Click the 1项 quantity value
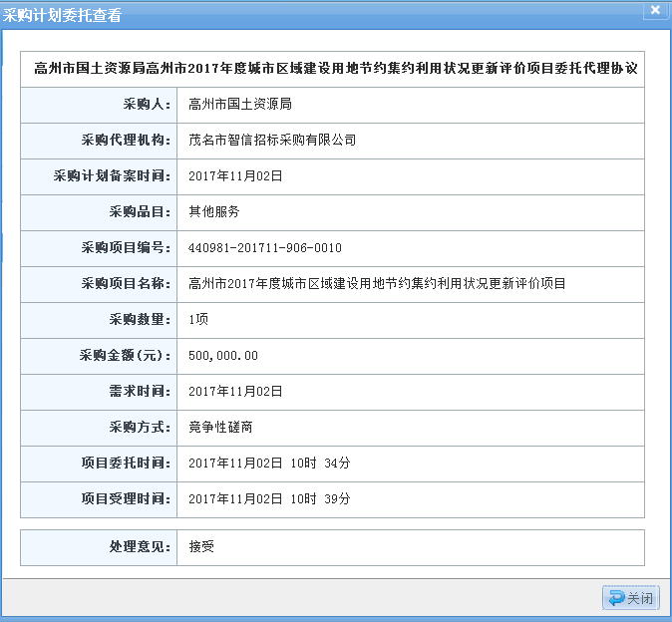Screen dimensions: 672x622 (x=198, y=319)
